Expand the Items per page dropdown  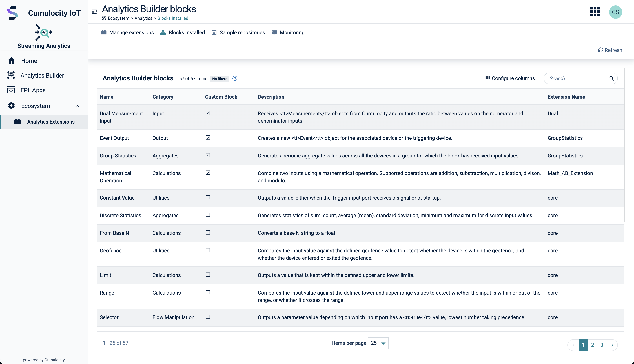[378, 343]
